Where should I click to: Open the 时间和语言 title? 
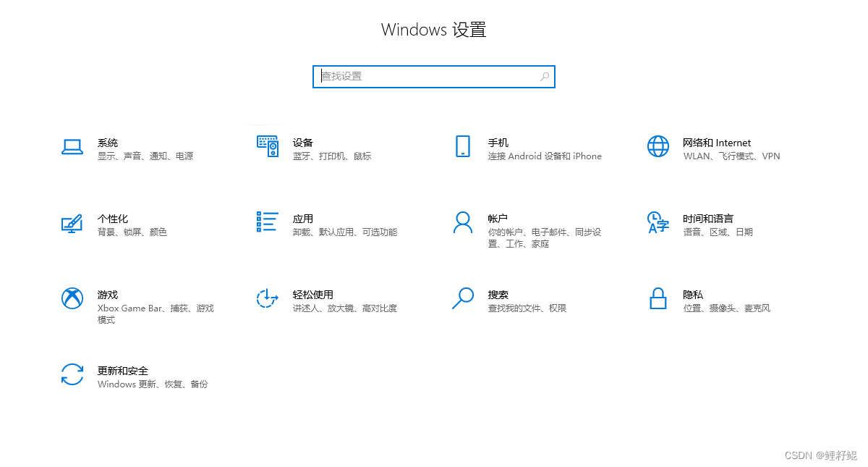click(708, 219)
